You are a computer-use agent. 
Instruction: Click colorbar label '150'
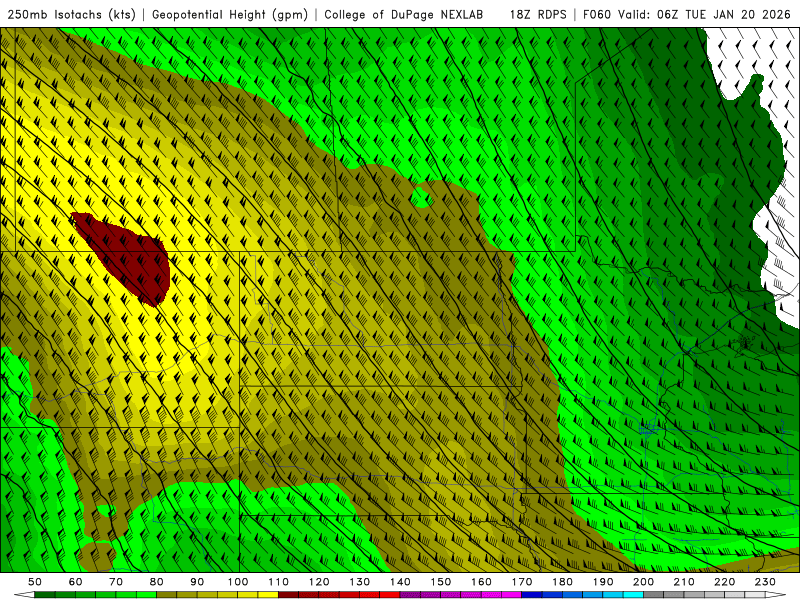tap(440, 582)
